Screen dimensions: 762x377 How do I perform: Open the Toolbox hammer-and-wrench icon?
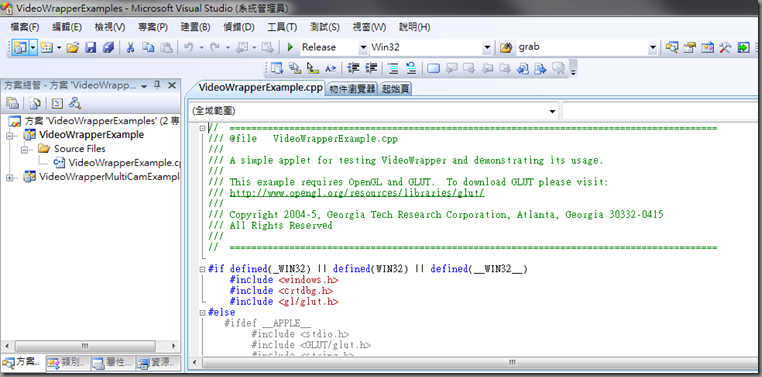coord(725,48)
